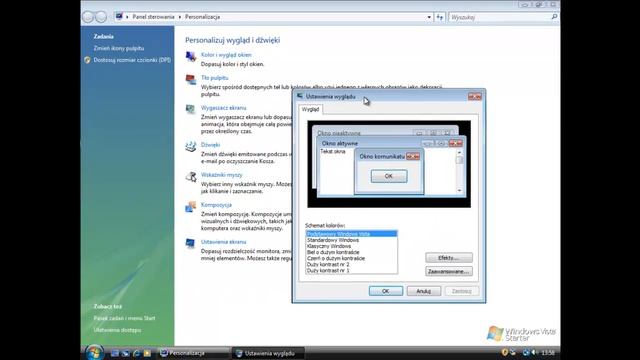Click the Show Desktop quick launch icon
The image size is (640, 360).
[x=115, y=353]
